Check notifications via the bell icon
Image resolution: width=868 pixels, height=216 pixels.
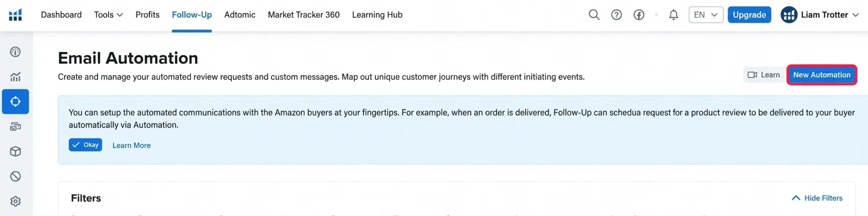click(x=673, y=15)
